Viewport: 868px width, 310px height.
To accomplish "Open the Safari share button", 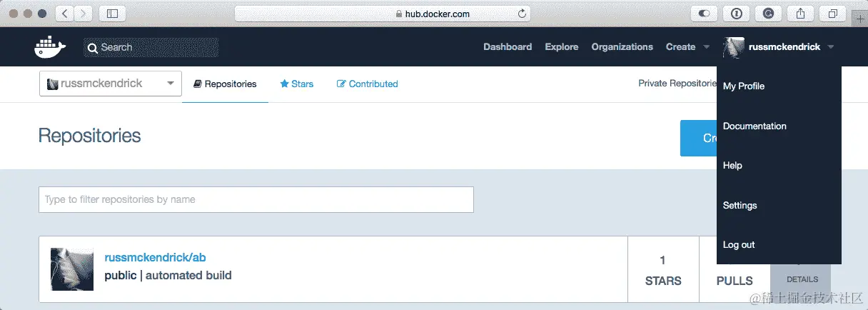I will click(x=801, y=13).
